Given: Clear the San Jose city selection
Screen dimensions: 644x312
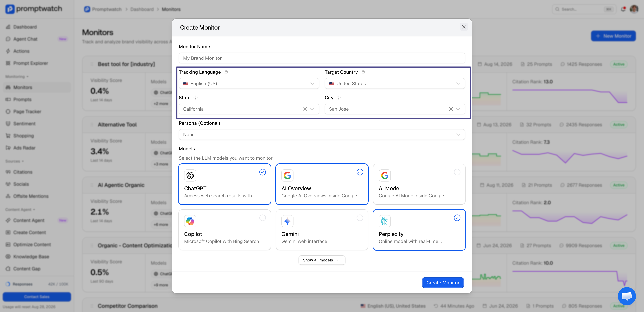Looking at the screenshot, I should pos(451,109).
